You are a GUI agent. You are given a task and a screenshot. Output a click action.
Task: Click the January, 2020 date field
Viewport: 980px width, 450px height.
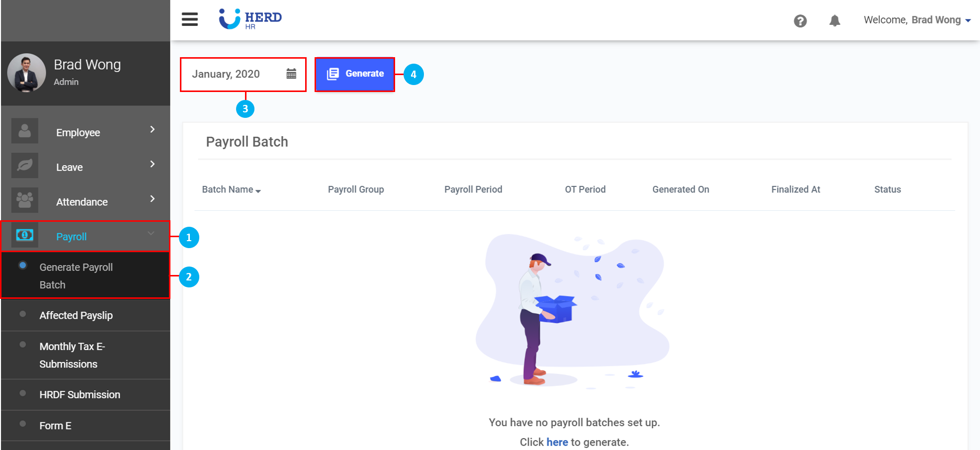pos(226,74)
